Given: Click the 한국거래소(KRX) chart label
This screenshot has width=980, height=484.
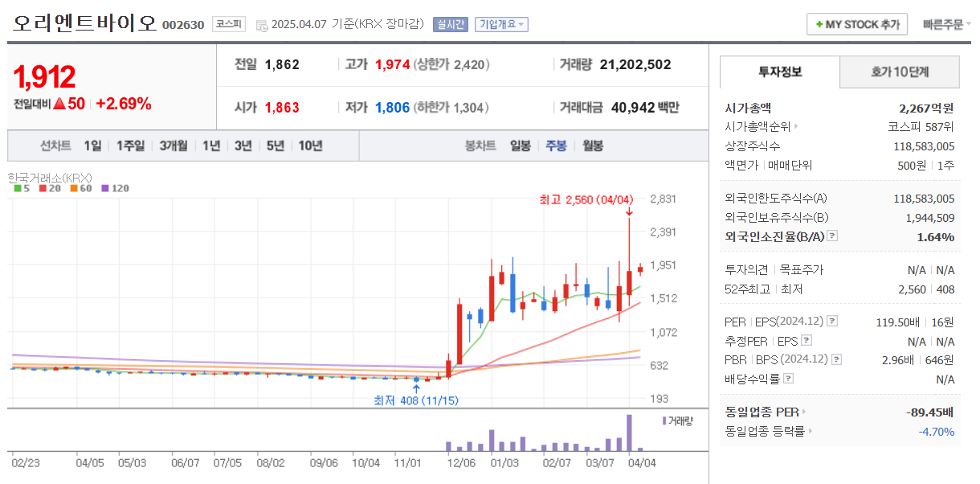Looking at the screenshot, I should [50, 178].
